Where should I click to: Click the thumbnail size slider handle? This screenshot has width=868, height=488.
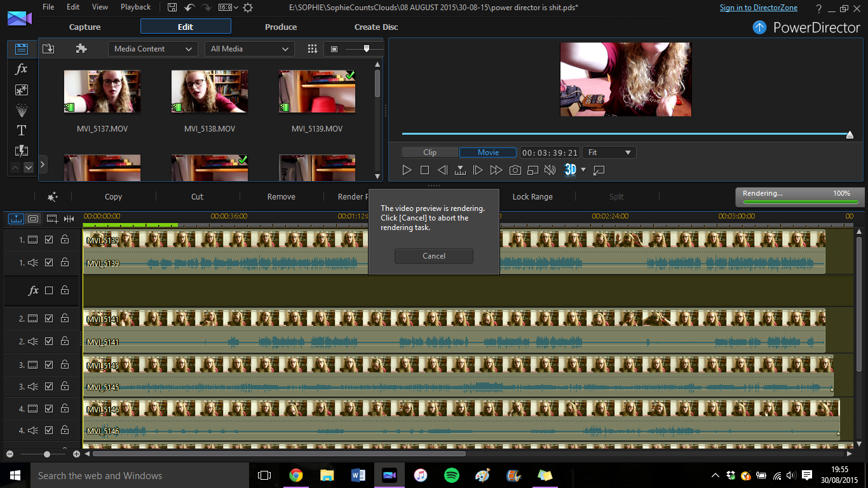(x=366, y=48)
